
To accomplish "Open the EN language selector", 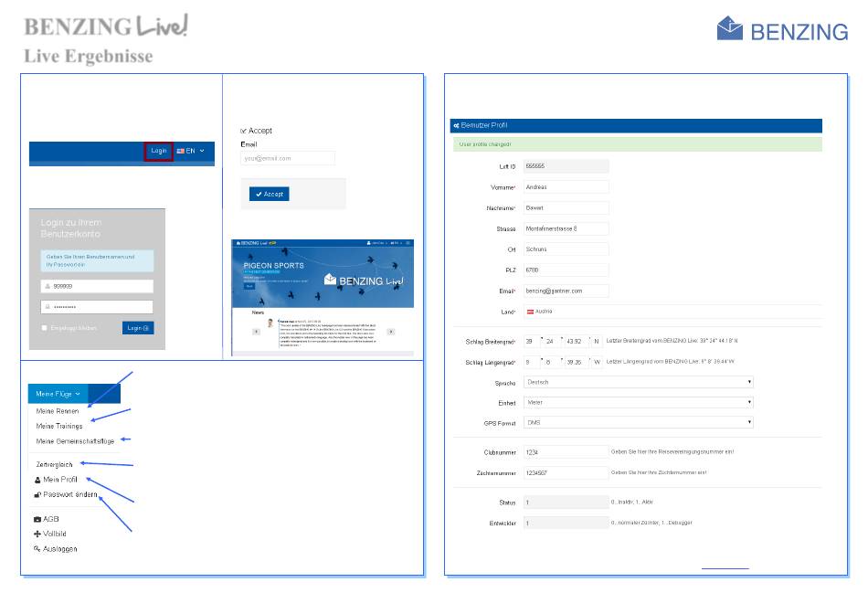I will pyautogui.click(x=191, y=151).
